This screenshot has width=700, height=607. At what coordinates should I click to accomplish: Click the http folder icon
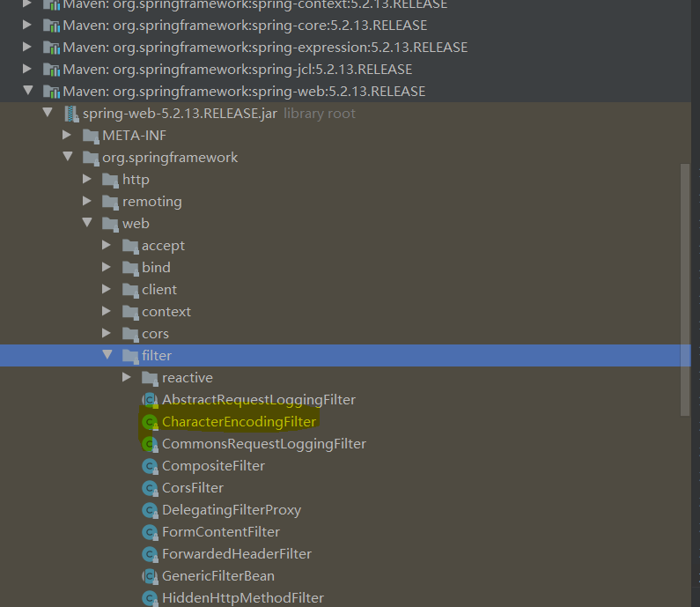point(110,180)
